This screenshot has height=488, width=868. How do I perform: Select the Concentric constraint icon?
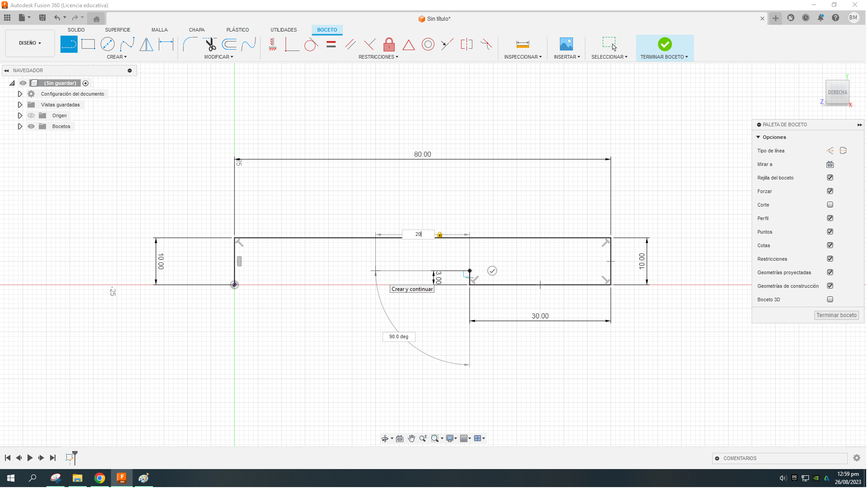pyautogui.click(x=428, y=44)
